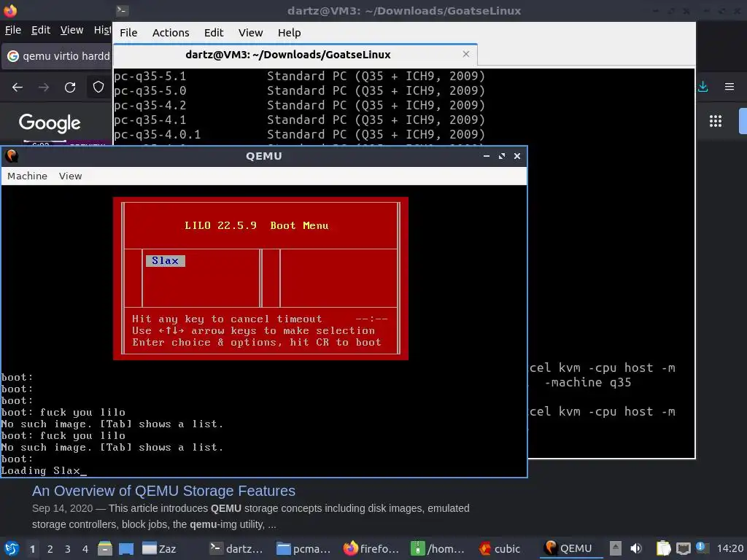Click the Firefox back arrow
This screenshot has width=747, height=560.
(x=18, y=87)
